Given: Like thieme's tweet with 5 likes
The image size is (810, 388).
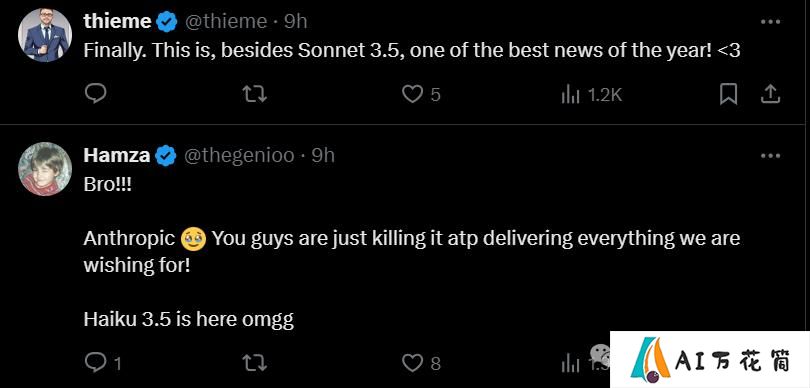Looking at the screenshot, I should [x=421, y=94].
